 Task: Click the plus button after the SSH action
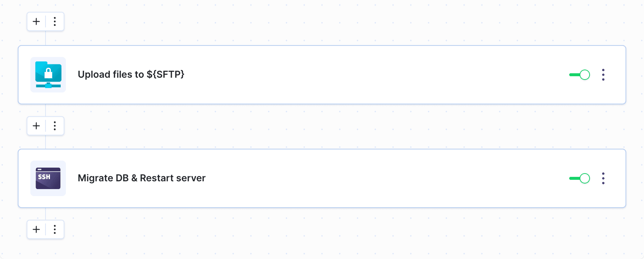pyautogui.click(x=36, y=229)
